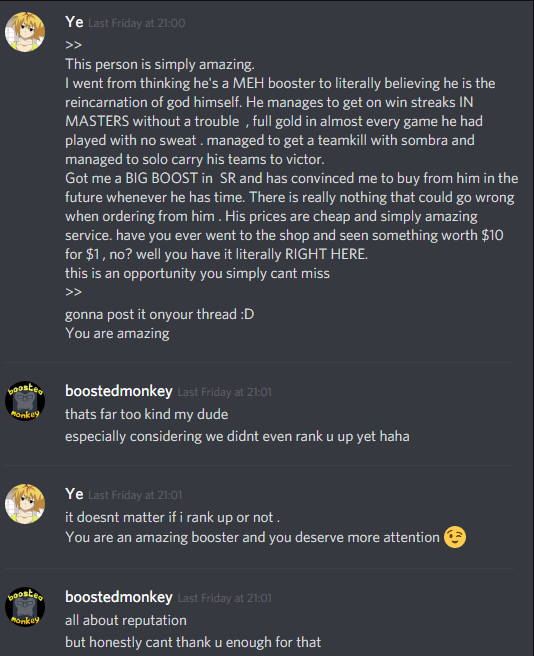Click message 'thats far too kind my dude'
534x656 pixels.
tap(146, 414)
